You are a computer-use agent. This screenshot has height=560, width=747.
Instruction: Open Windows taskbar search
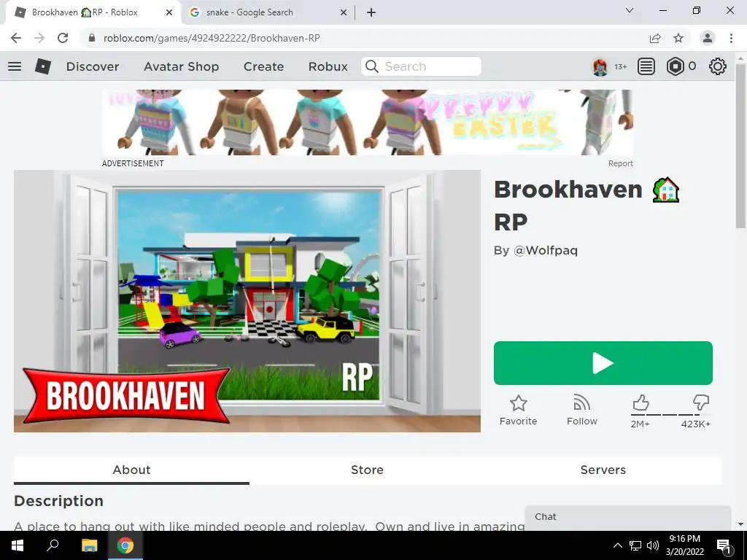(53, 545)
